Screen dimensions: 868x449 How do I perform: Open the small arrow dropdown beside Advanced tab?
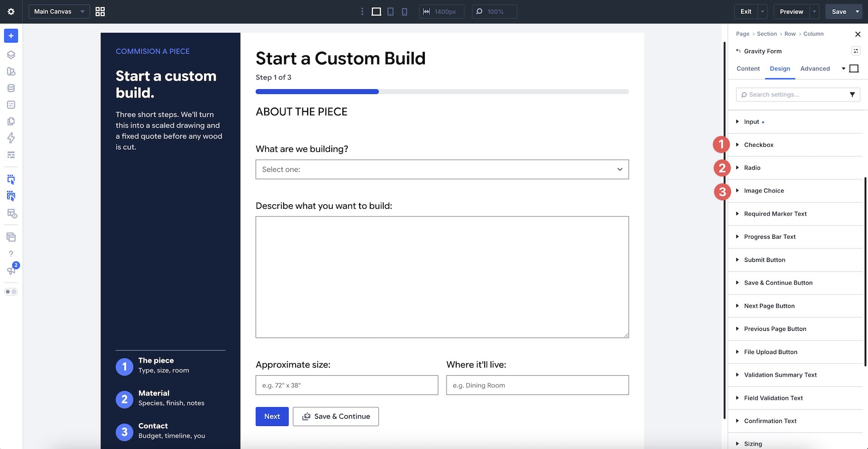(x=843, y=68)
